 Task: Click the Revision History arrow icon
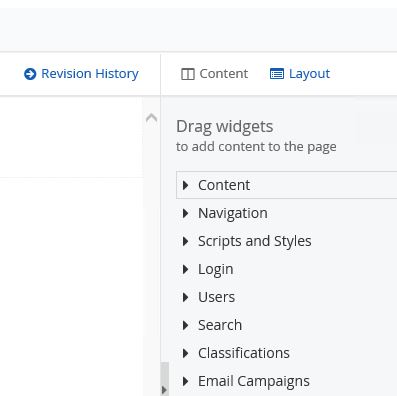30,74
